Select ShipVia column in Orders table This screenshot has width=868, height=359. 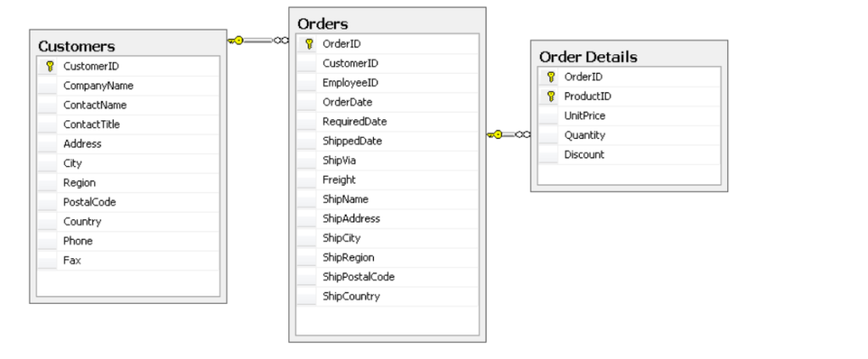pos(387,160)
